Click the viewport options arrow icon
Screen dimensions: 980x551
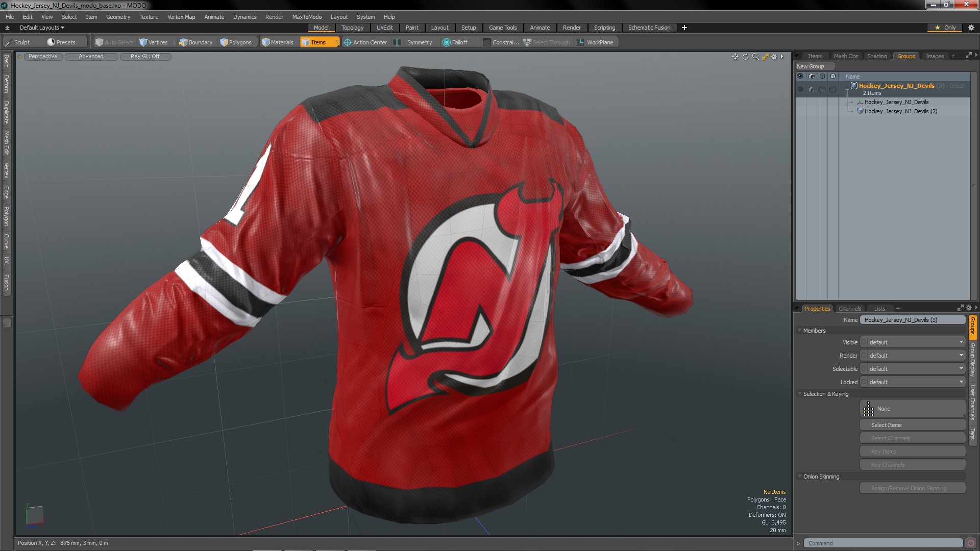pyautogui.click(x=782, y=57)
